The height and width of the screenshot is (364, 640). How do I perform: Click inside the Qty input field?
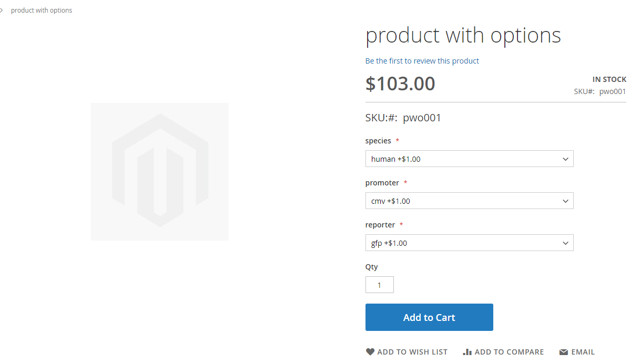pyautogui.click(x=379, y=285)
